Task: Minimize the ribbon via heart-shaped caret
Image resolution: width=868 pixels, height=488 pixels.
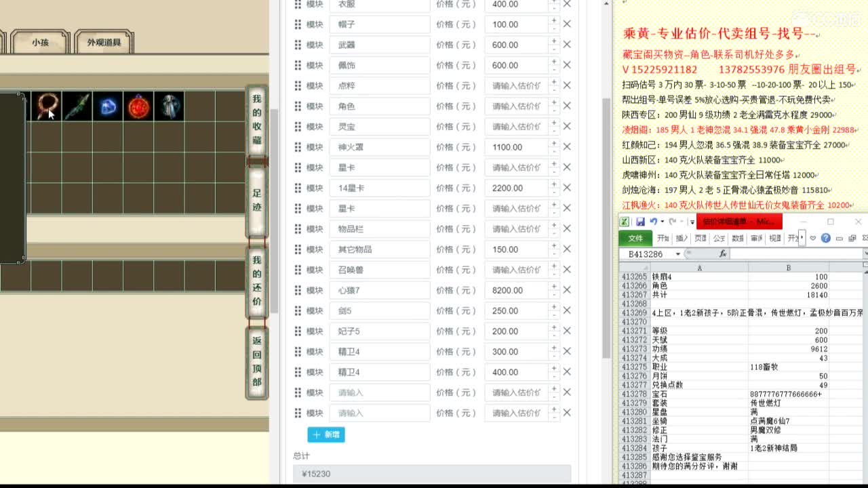Action: [813, 238]
